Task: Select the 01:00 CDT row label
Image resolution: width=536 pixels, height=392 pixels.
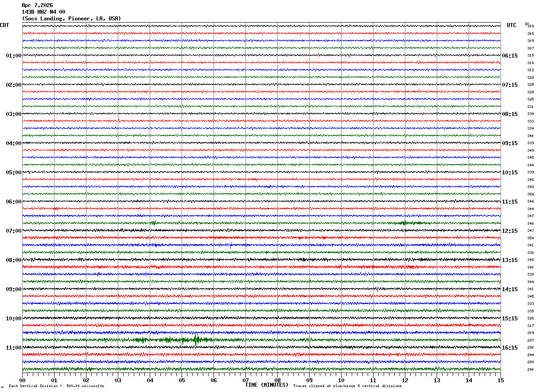Action: (14, 56)
